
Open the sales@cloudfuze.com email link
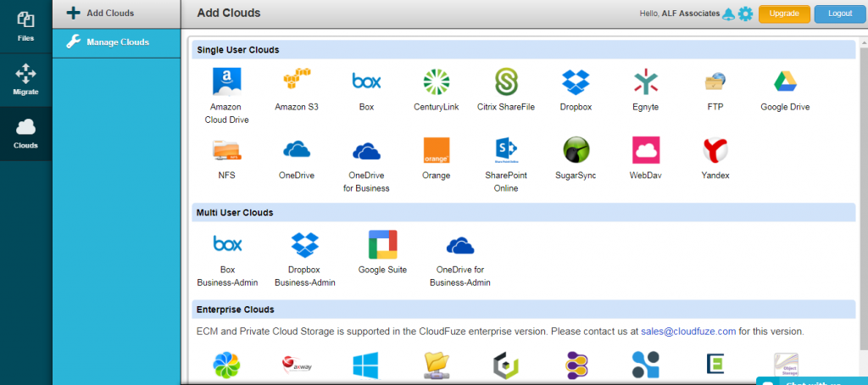click(688, 332)
